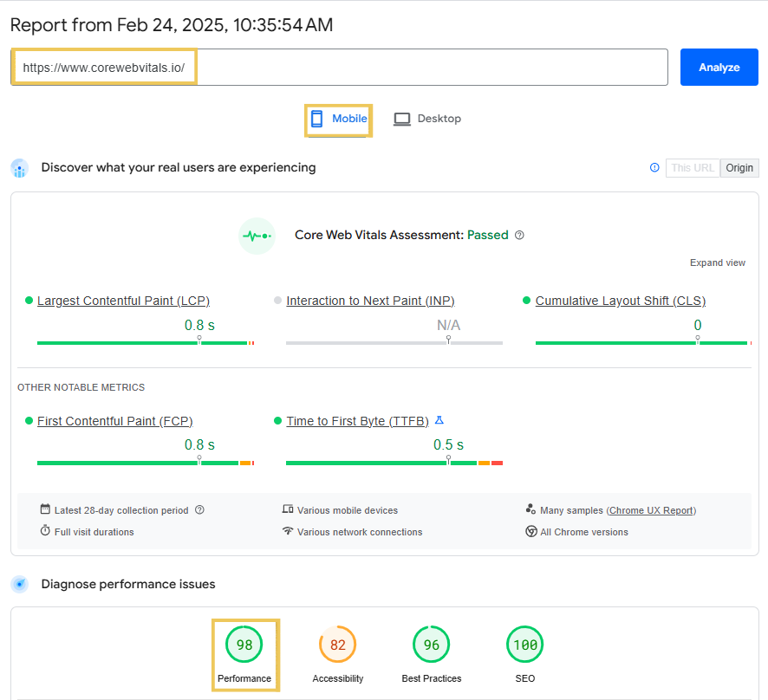The width and height of the screenshot is (768, 700).
Task: Click the FCP distribution bar
Action: point(146,463)
